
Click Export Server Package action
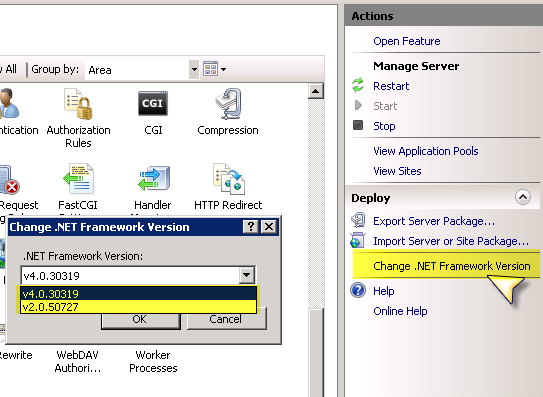point(434,221)
